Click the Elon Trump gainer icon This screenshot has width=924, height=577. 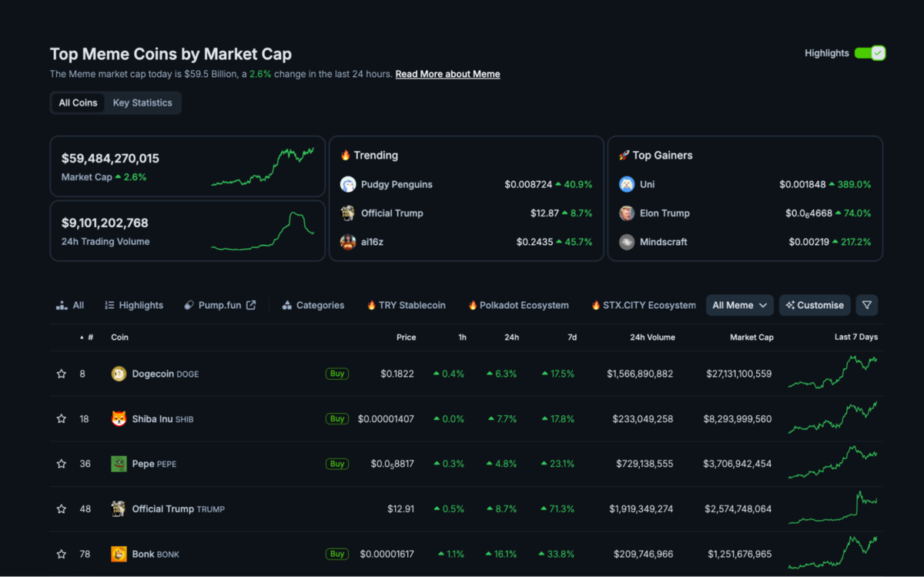point(627,213)
